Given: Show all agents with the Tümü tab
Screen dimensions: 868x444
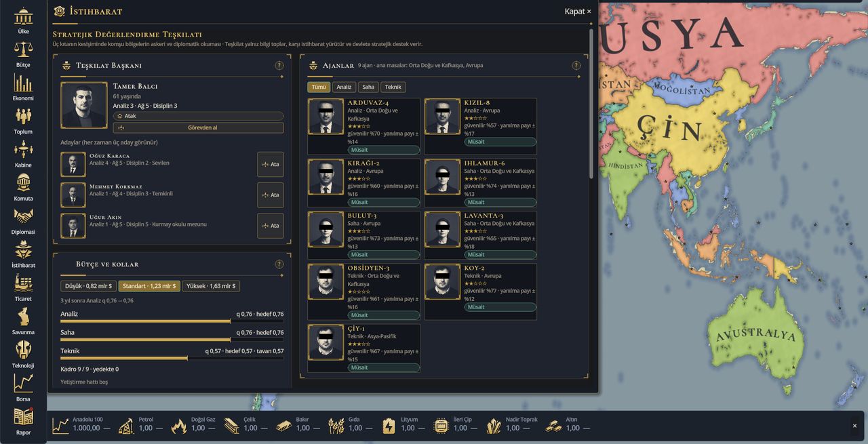Looking at the screenshot, I should (319, 87).
